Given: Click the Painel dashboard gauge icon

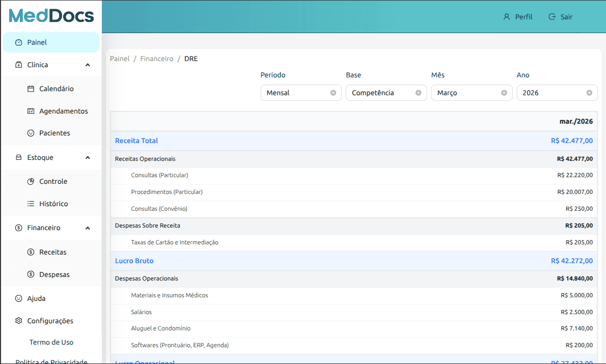Looking at the screenshot, I should click(19, 43).
